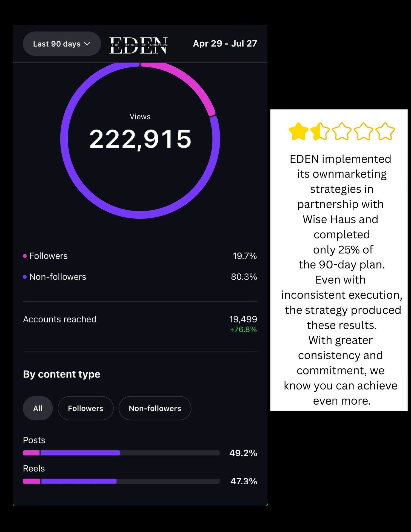This screenshot has height=532, width=411.
Task: Click the fourth empty star
Action: pos(363,131)
